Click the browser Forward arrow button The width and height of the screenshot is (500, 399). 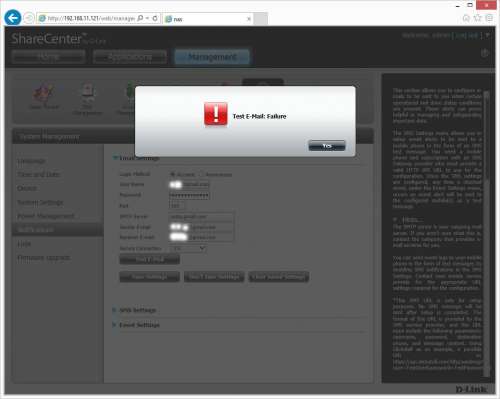click(29, 18)
